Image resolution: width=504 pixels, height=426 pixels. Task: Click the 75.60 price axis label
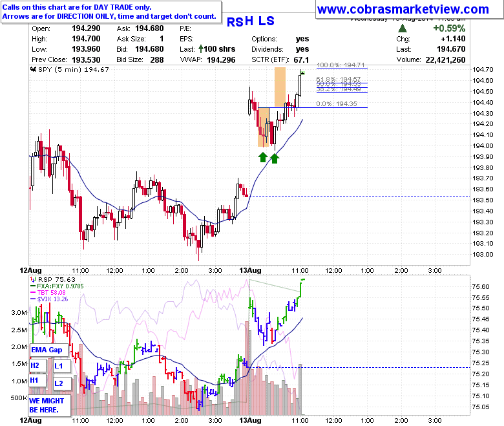click(x=481, y=287)
